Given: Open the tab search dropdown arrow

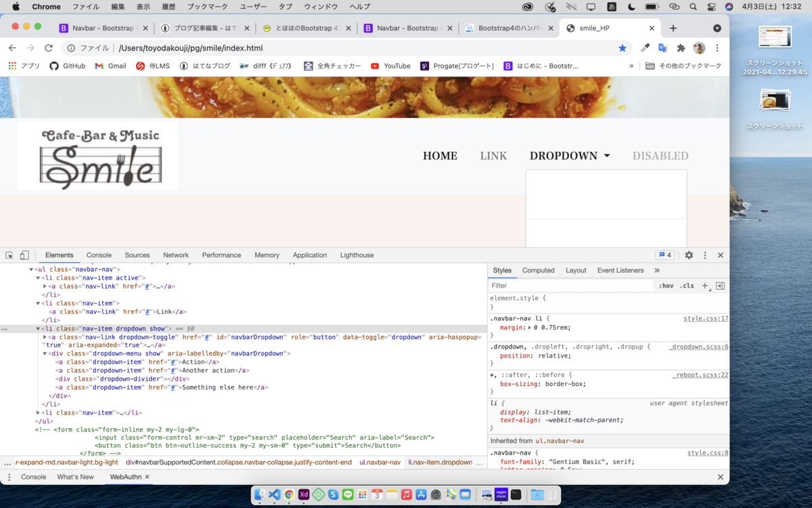Looking at the screenshot, I should coord(717,28).
